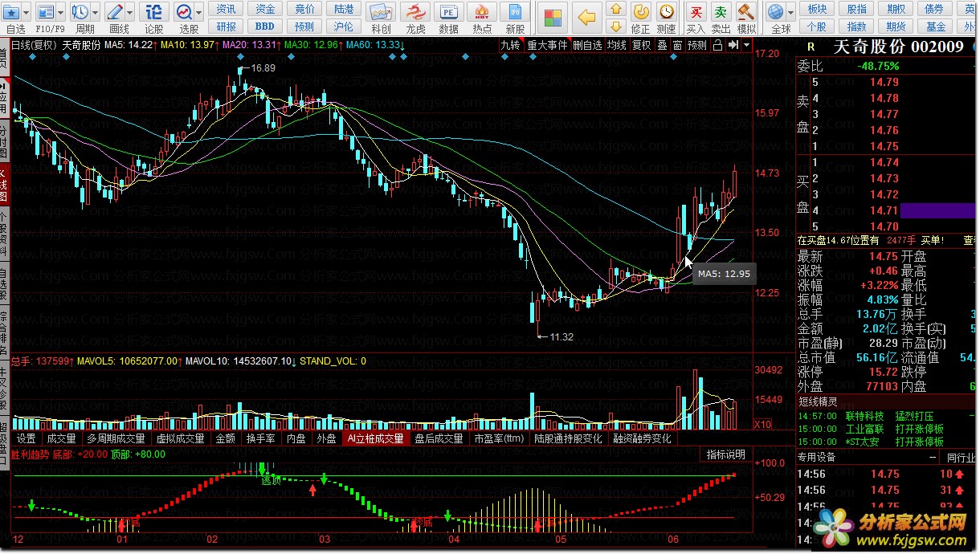Select the AI立桩成交量 indicator tab
980x554 pixels.
click(x=374, y=438)
